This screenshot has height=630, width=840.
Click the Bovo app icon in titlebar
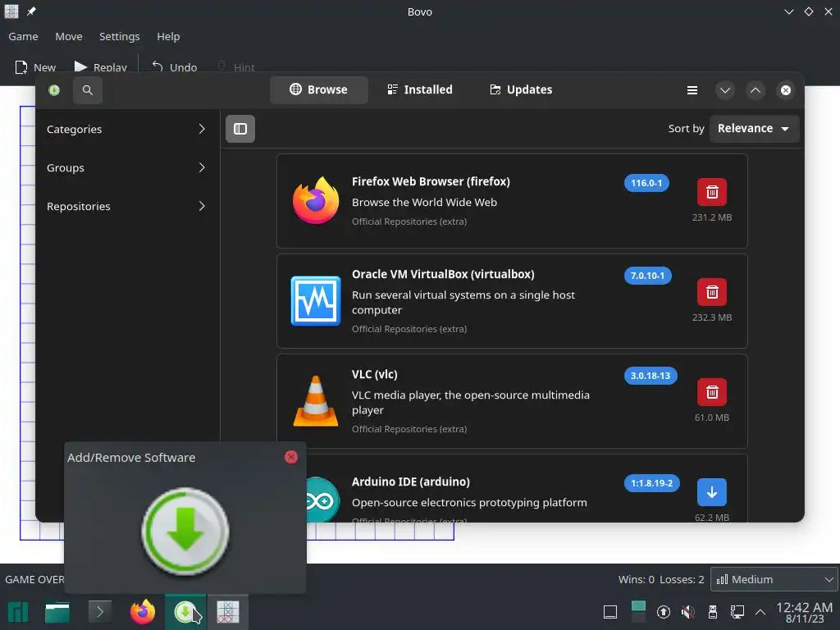(11, 11)
